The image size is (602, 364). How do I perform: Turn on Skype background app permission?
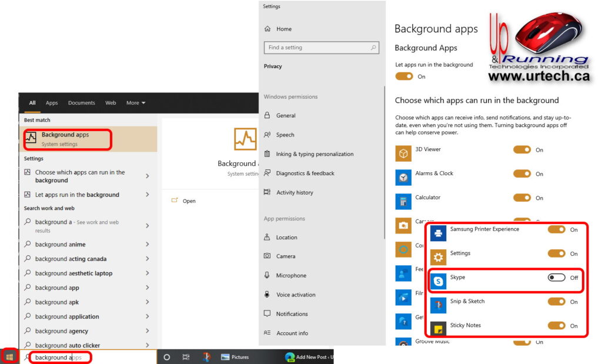(x=557, y=277)
